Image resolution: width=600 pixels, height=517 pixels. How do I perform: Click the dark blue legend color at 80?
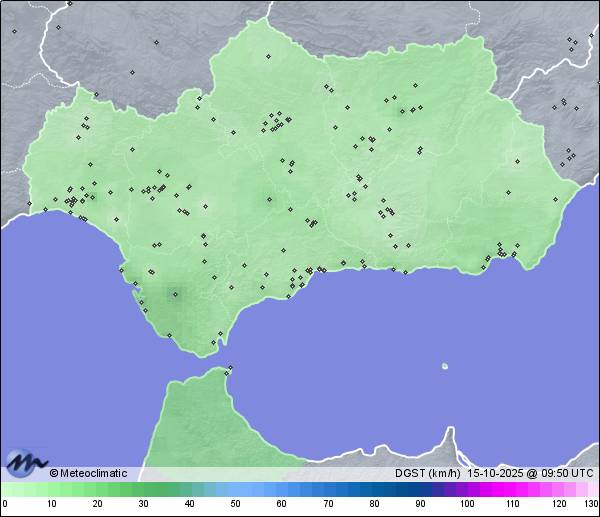pyautogui.click(x=373, y=490)
